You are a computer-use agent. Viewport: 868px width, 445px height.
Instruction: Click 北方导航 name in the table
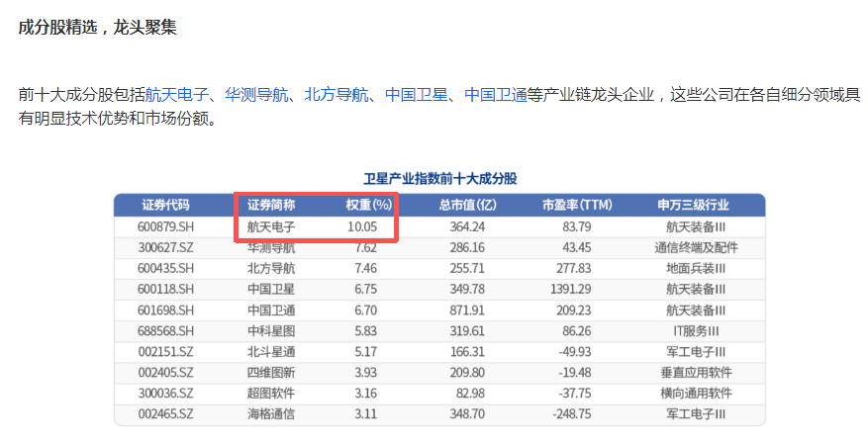271,269
